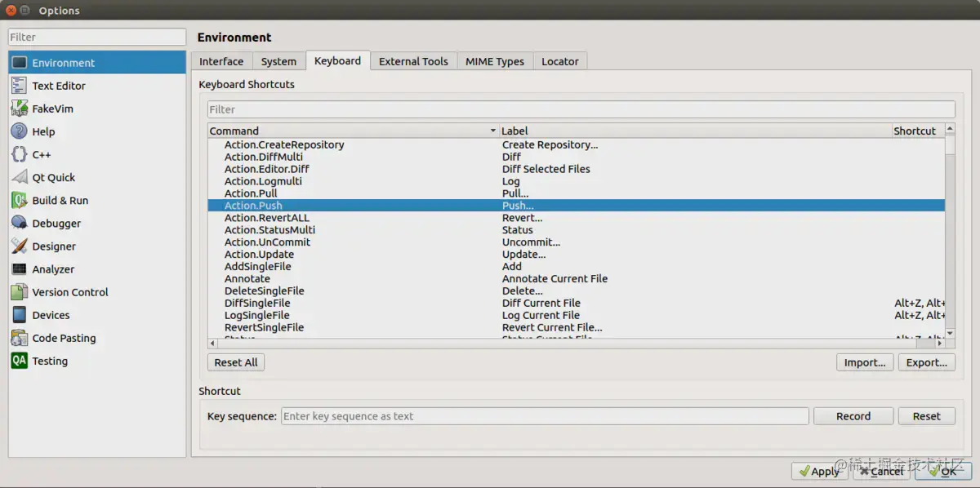Click the Reset key sequence button
Screen dimensions: 980x488
(x=927, y=416)
